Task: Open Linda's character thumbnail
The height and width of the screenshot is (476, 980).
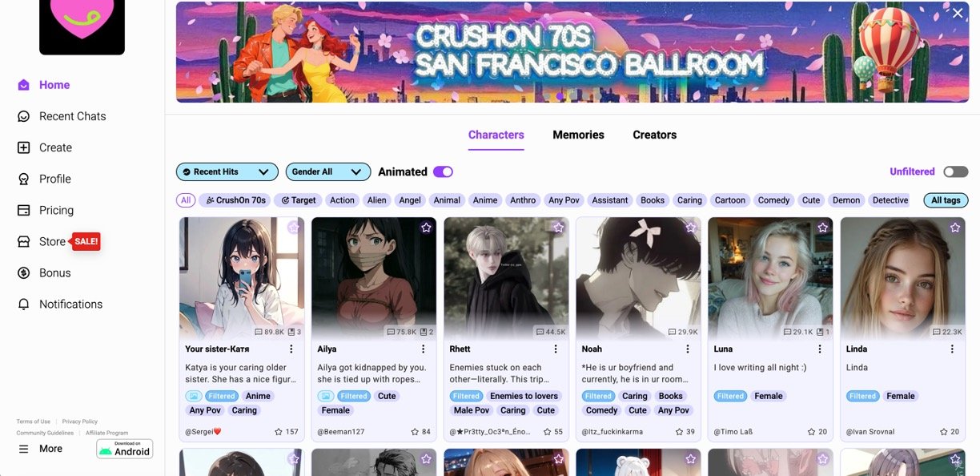Action: tap(902, 278)
